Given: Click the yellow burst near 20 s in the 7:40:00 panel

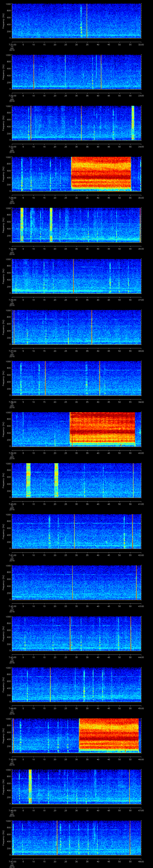Looking at the screenshot, I should pyautogui.click(x=56, y=481).
